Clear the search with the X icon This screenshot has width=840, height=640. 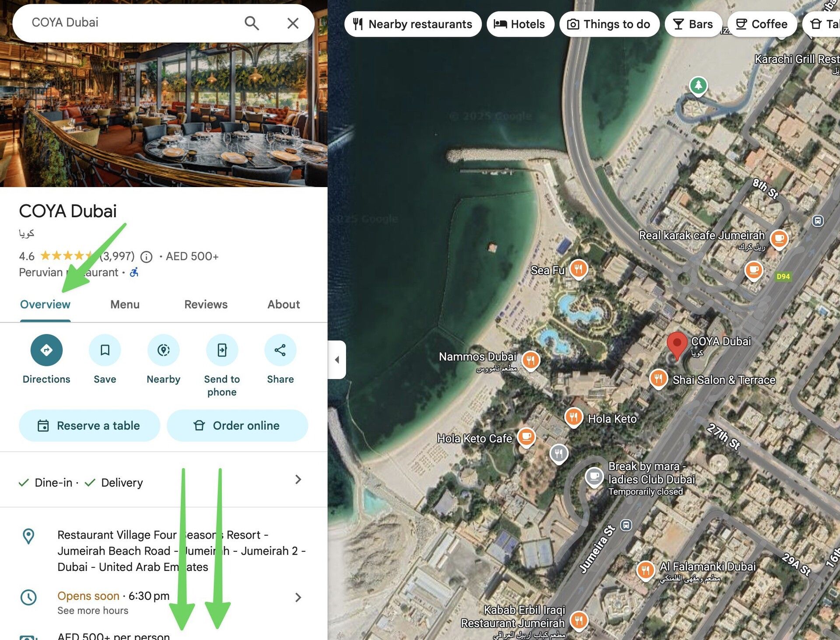pos(293,23)
